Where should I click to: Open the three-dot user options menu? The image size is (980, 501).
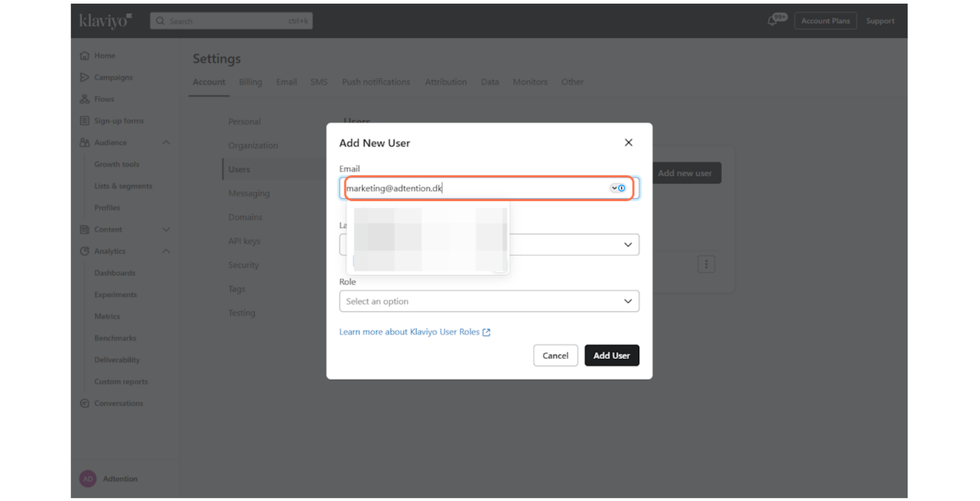pyautogui.click(x=706, y=264)
